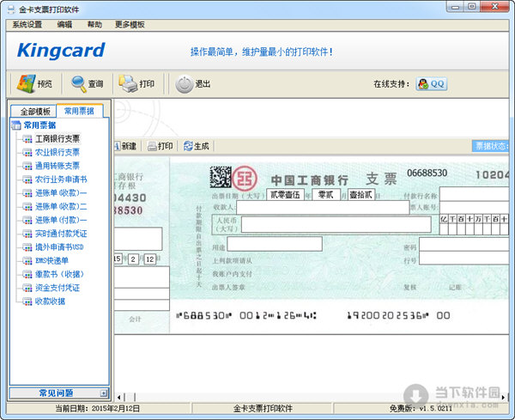Click 新建 in the cheque toolbar

tap(125, 146)
